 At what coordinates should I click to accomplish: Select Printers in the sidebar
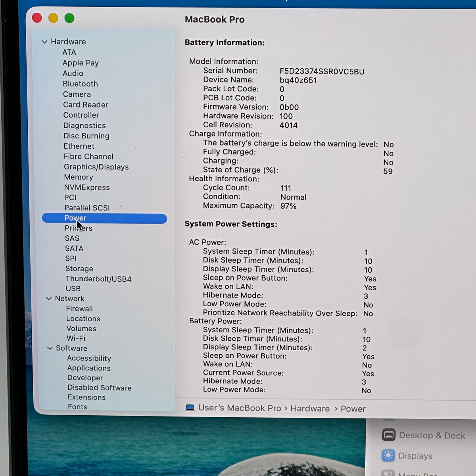79,228
